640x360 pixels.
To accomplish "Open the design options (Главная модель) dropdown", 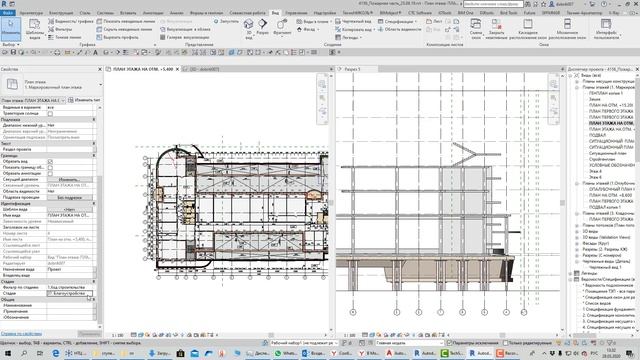I will tap(410, 343).
